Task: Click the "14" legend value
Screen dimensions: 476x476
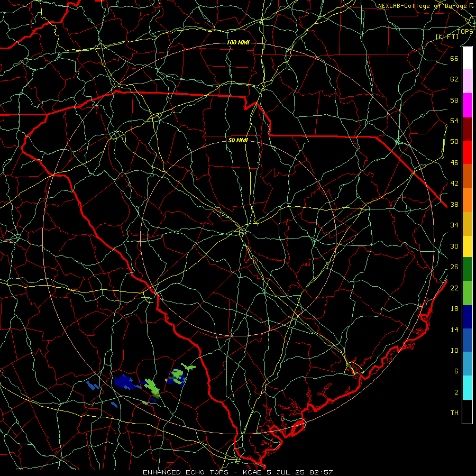Action: click(454, 329)
